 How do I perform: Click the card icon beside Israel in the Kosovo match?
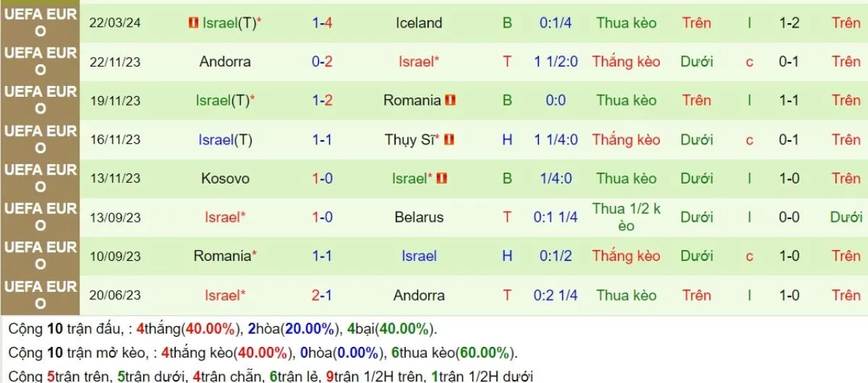tap(442, 178)
